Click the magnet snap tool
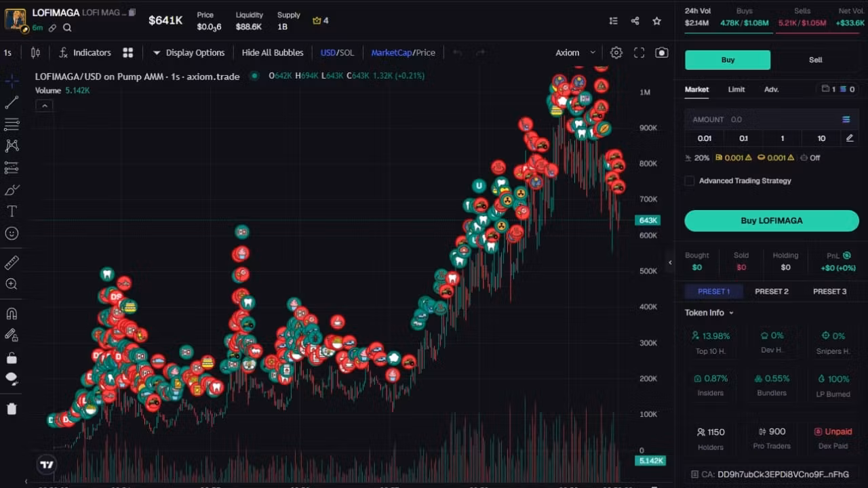The width and height of the screenshot is (868, 488). (12, 314)
